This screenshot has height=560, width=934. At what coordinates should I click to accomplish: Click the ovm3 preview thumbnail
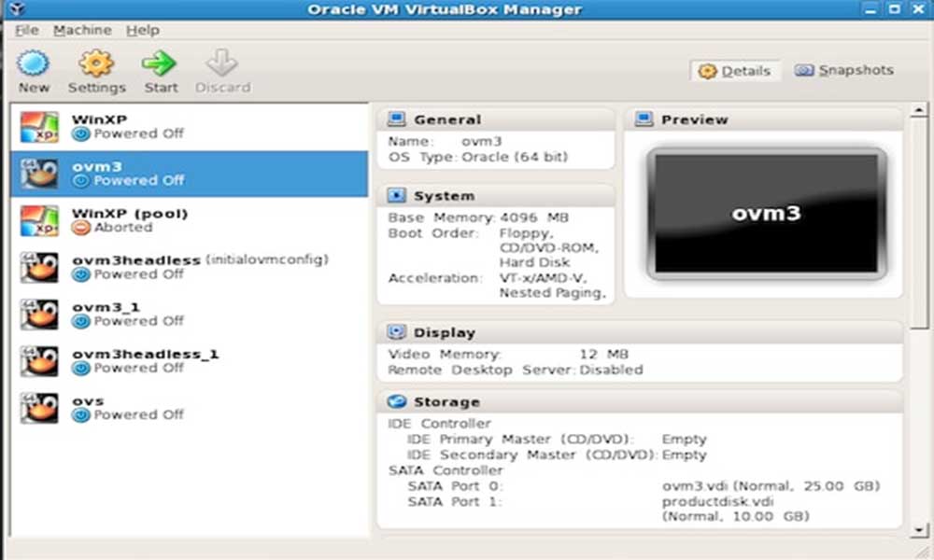click(765, 212)
